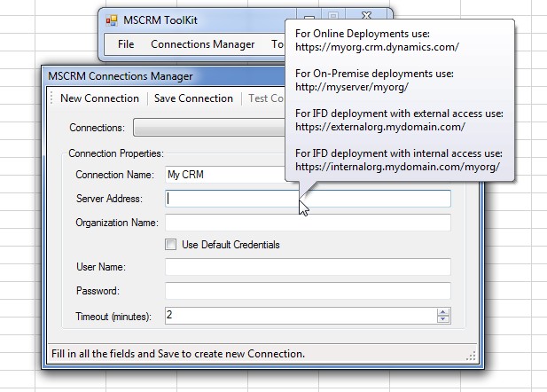Focus the Password text box
Image resolution: width=547 pixels, height=392 pixels.
[307, 291]
